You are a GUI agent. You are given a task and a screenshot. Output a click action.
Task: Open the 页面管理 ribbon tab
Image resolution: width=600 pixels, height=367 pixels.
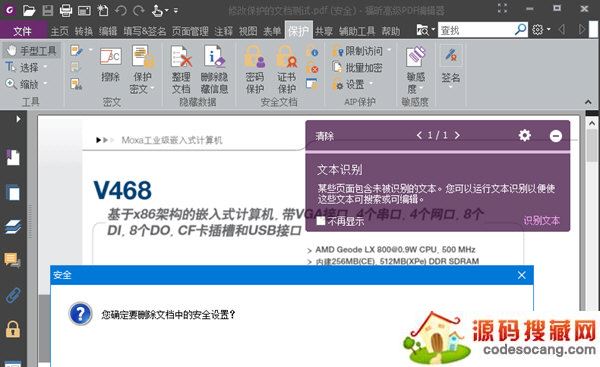pyautogui.click(x=190, y=31)
